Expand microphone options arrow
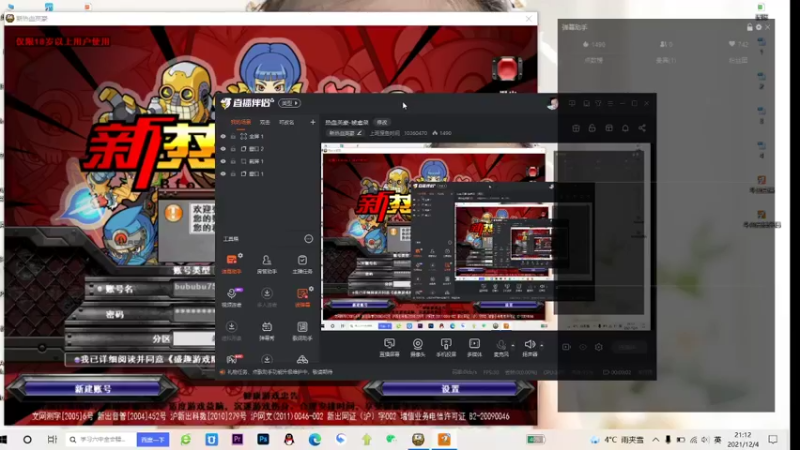 point(513,345)
